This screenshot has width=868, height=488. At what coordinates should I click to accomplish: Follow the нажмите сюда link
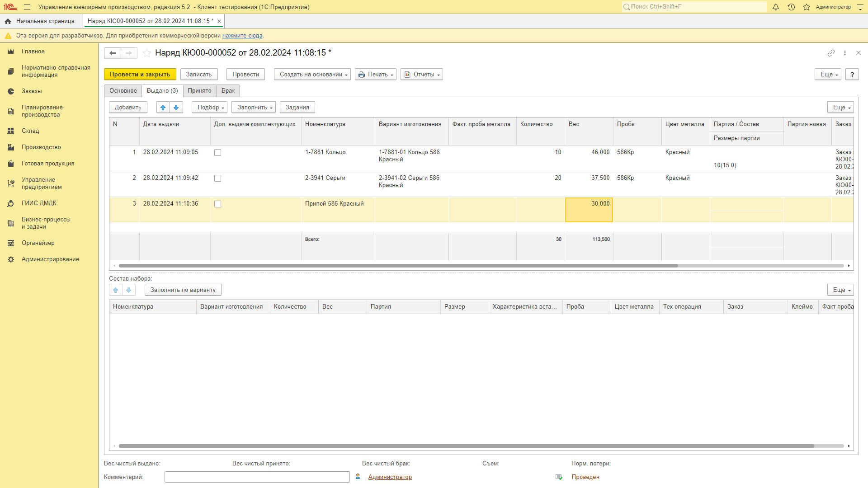242,36
